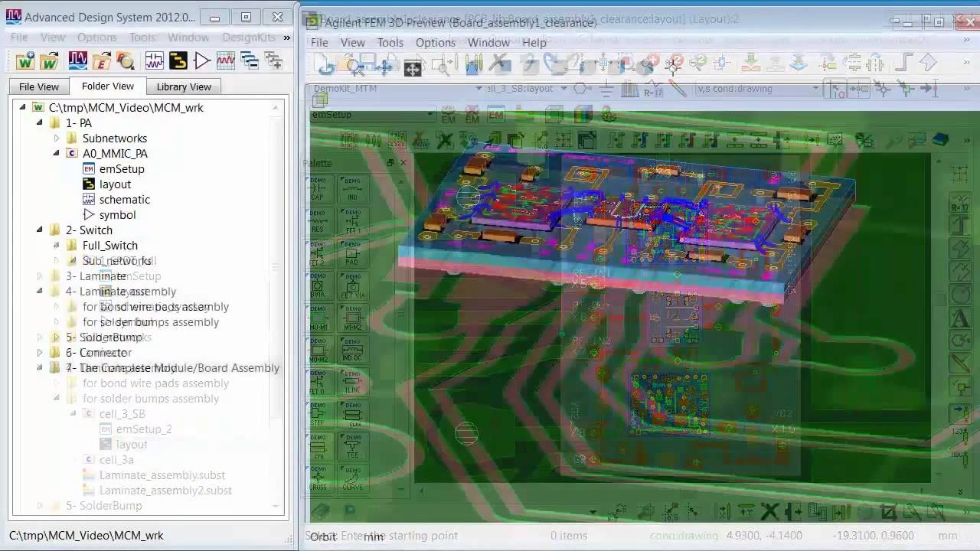Open a new schematic window icon
980x551 pixels.
tap(154, 60)
